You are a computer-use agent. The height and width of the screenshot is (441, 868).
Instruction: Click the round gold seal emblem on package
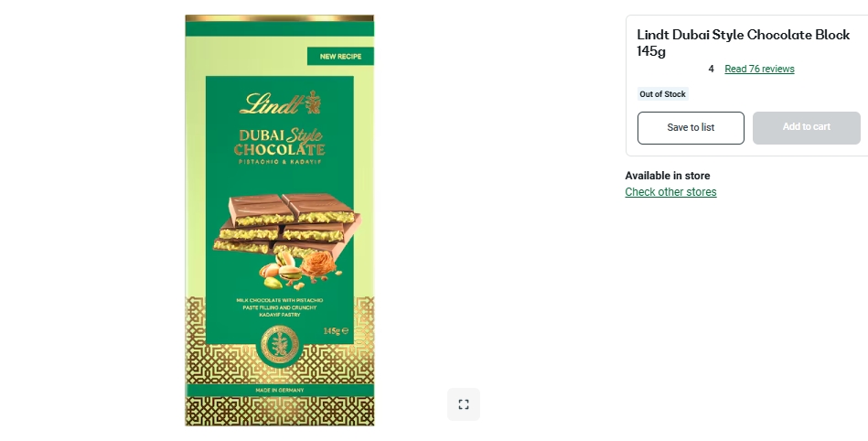[280, 345]
